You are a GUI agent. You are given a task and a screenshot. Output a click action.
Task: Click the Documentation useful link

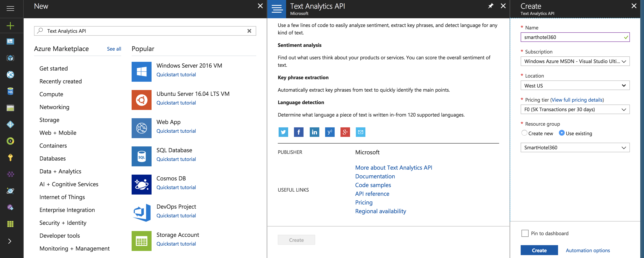coord(375,176)
